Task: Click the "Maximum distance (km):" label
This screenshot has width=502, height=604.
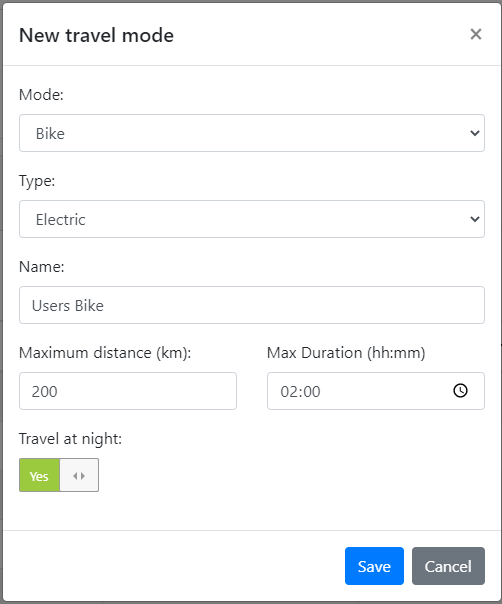Action: point(105,353)
